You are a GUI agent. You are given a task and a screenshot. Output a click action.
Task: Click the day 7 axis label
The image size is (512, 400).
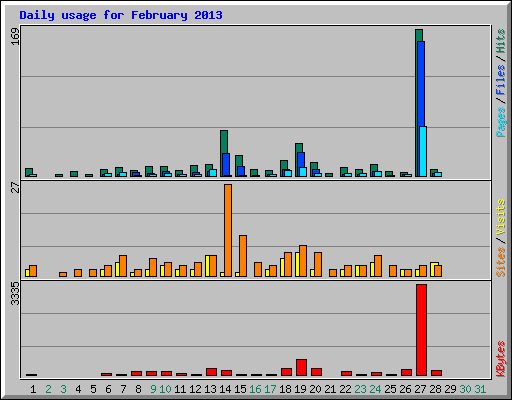click(123, 389)
